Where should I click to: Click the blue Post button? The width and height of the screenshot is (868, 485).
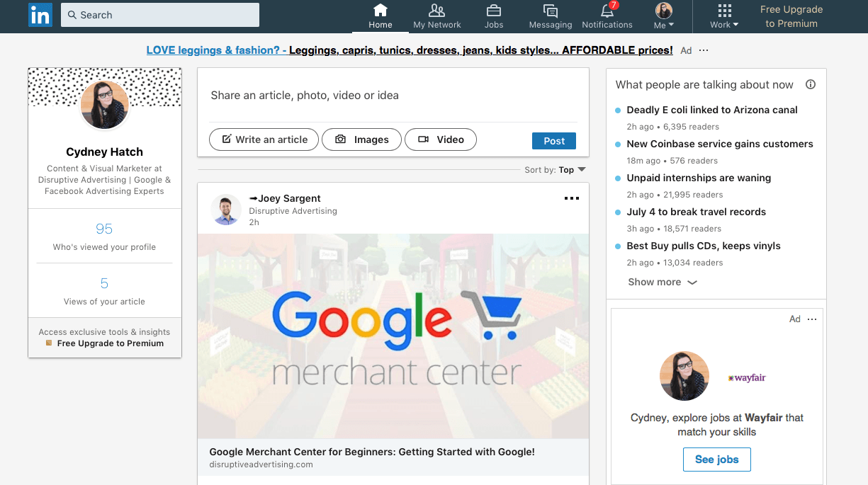554,141
